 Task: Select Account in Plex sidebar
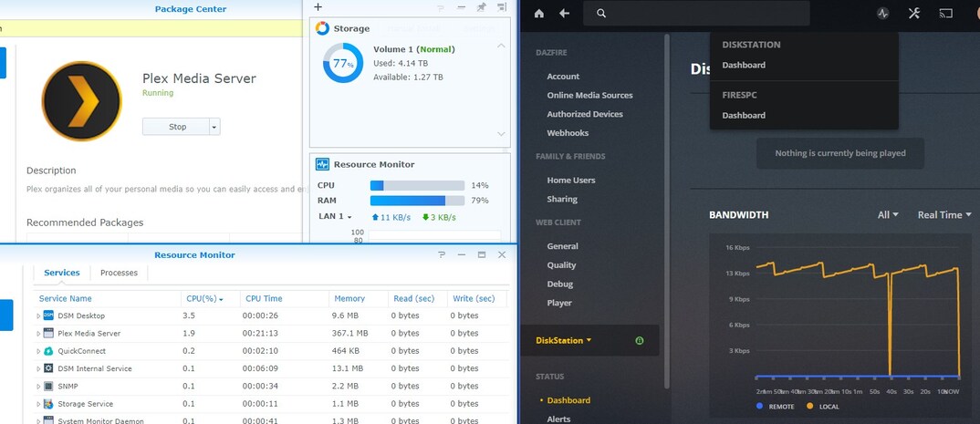[x=563, y=77]
